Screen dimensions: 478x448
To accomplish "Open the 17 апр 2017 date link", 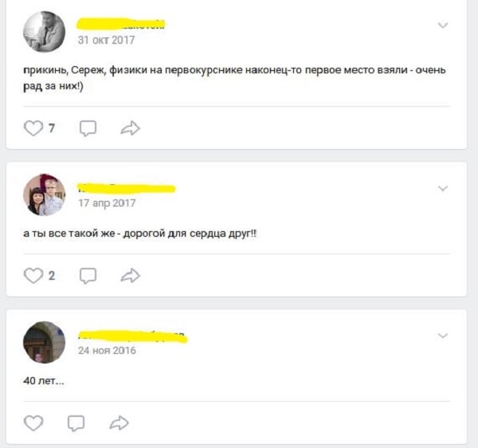I will pyautogui.click(x=107, y=202).
